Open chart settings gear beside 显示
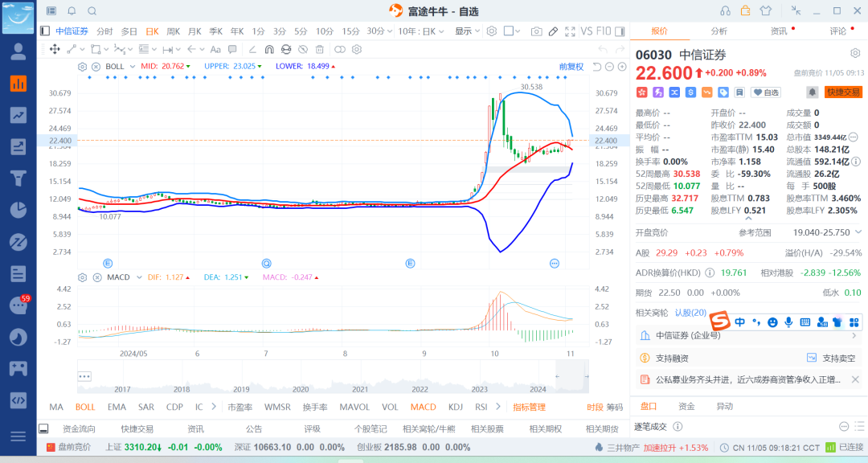868x463 pixels. click(x=492, y=31)
